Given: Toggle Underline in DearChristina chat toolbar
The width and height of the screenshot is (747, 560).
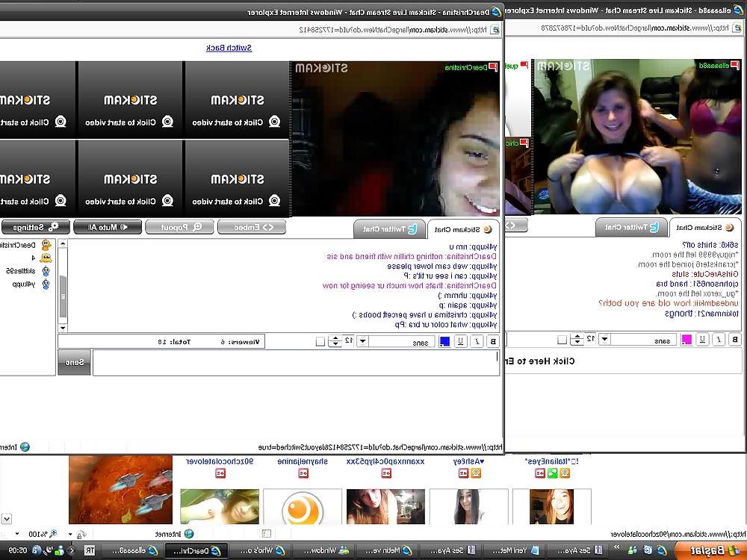Looking at the screenshot, I should 461,341.
